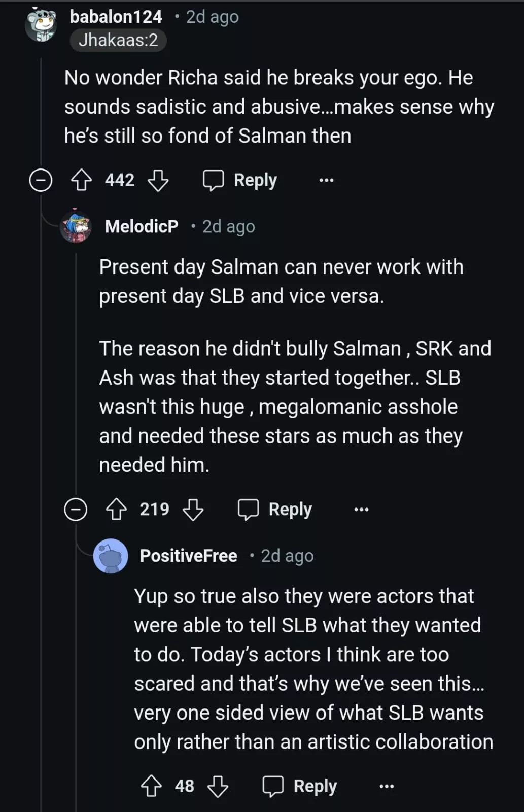
Task: Upvote babalon124's comment
Action: click(x=81, y=180)
